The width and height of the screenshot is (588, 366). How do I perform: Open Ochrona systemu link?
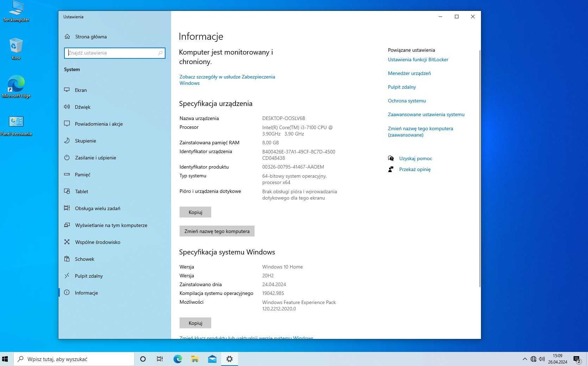407,101
